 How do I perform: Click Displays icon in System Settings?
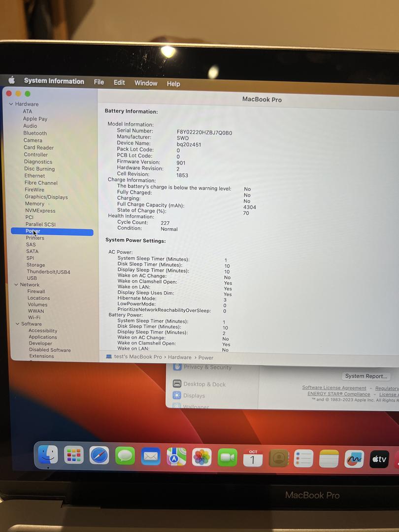(177, 395)
